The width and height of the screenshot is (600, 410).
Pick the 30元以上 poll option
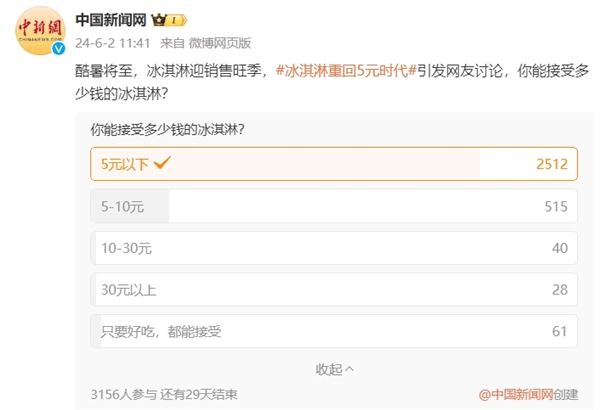(x=334, y=289)
